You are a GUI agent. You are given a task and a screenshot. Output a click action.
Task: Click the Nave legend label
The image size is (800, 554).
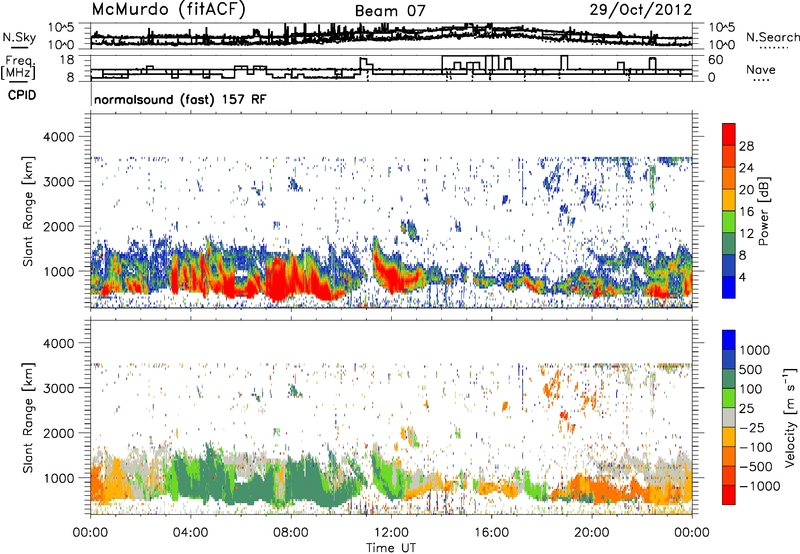click(761, 70)
